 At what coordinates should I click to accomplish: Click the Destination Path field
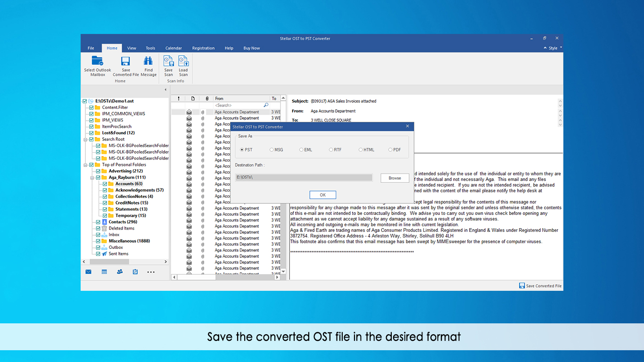(304, 178)
